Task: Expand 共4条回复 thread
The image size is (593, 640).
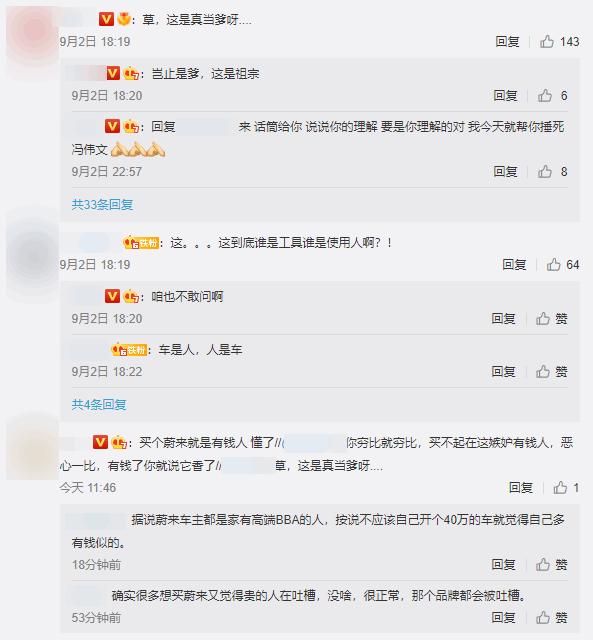Action: tap(99, 404)
